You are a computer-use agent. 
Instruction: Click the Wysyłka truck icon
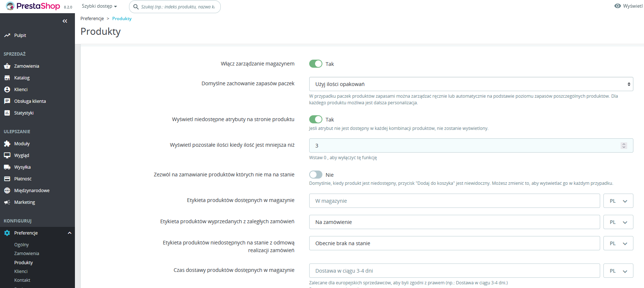[x=7, y=167]
